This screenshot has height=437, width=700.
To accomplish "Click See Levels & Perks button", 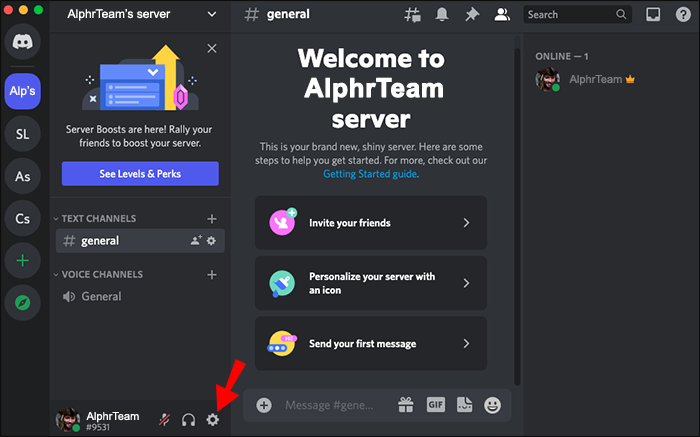I will click(x=140, y=174).
